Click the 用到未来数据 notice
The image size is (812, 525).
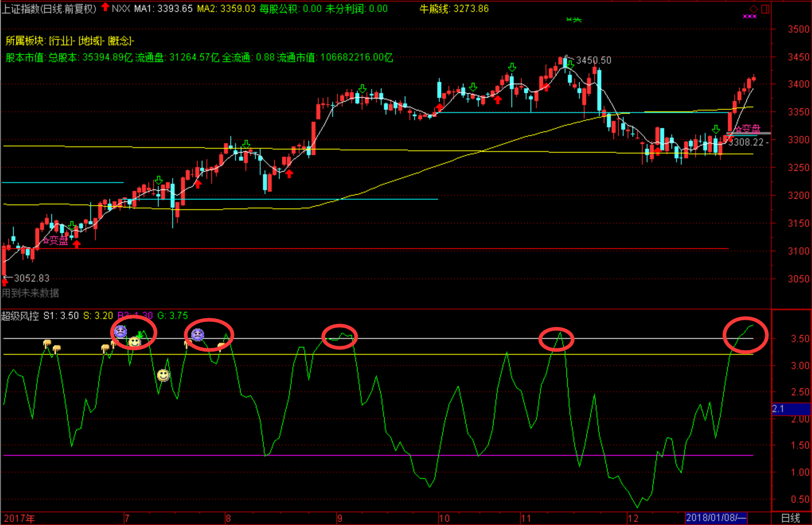point(30,293)
